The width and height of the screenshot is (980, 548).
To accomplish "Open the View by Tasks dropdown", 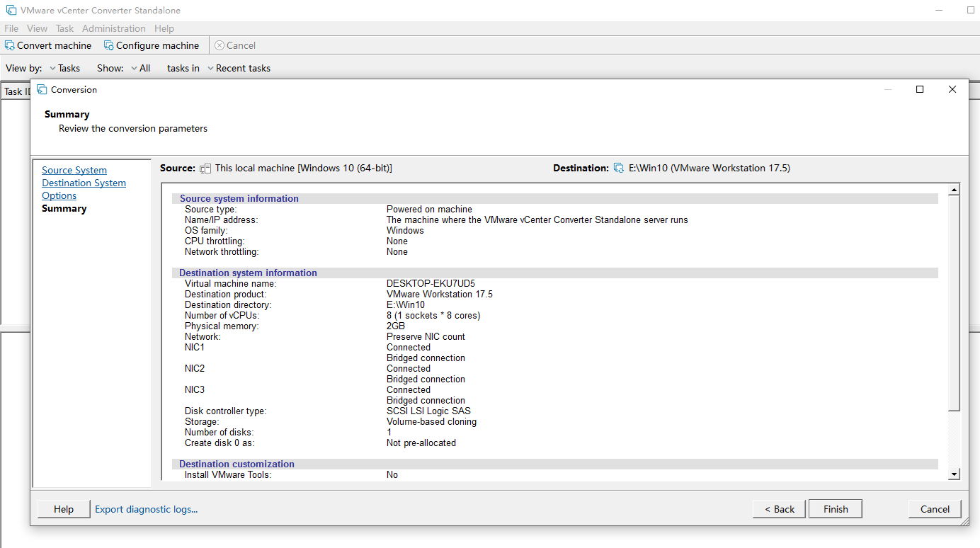I will point(64,69).
